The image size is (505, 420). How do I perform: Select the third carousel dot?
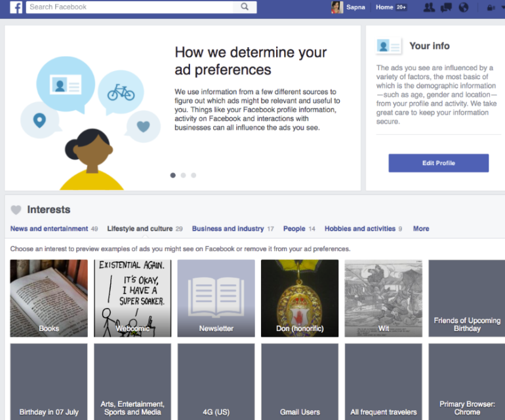[193, 176]
